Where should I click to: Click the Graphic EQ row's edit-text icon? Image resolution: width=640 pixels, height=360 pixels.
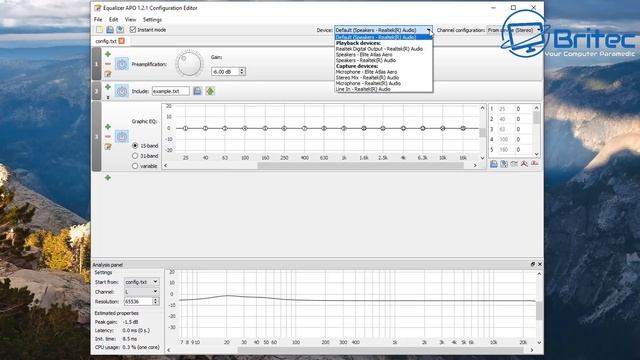point(108,146)
